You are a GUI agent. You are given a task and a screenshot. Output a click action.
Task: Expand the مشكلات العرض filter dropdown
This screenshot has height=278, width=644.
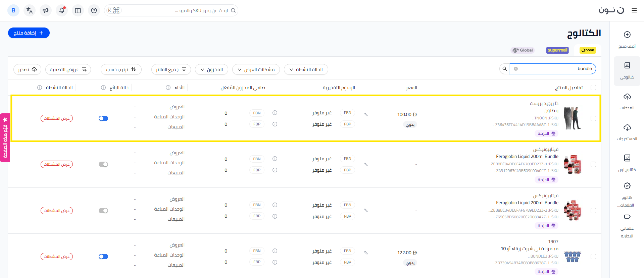coord(256,69)
